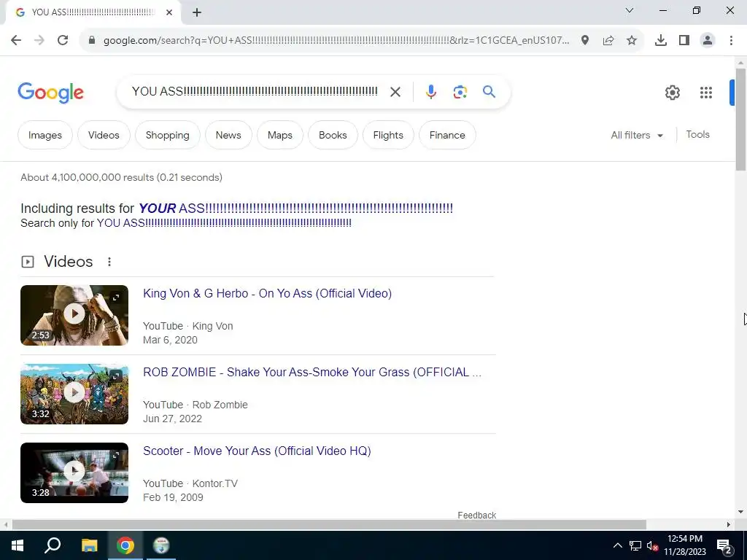747x560 pixels.
Task: Click Chrome icon in taskbar
Action: click(125, 545)
